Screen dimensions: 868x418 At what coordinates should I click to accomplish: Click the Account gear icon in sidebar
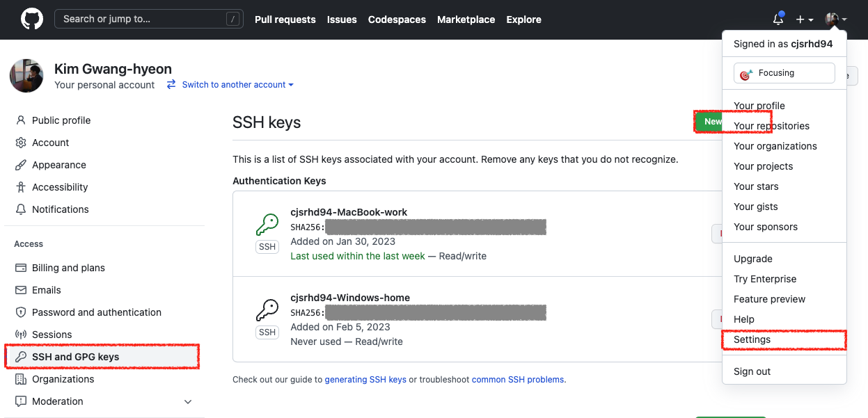tap(20, 143)
